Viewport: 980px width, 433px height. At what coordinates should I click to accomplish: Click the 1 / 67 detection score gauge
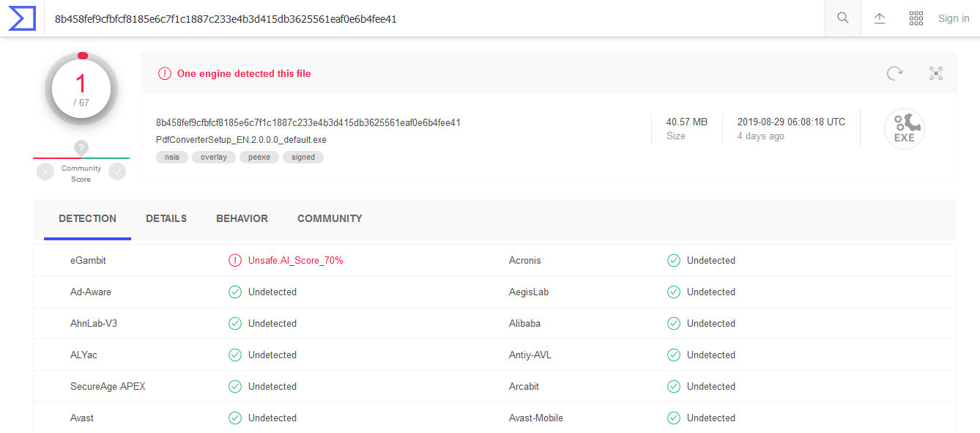pyautogui.click(x=81, y=89)
